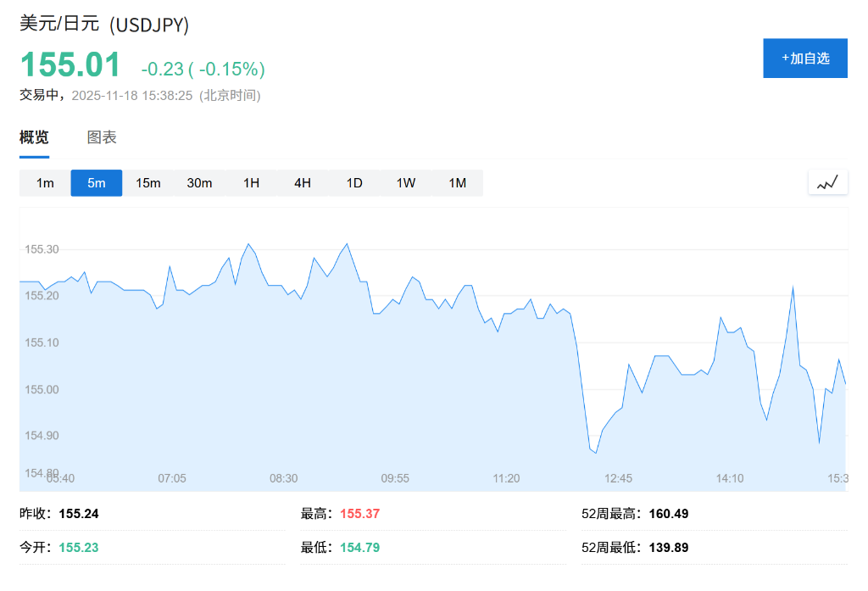Switch to the 概览 tab
Image resolution: width=868 pixels, height=591 pixels.
[x=33, y=137]
